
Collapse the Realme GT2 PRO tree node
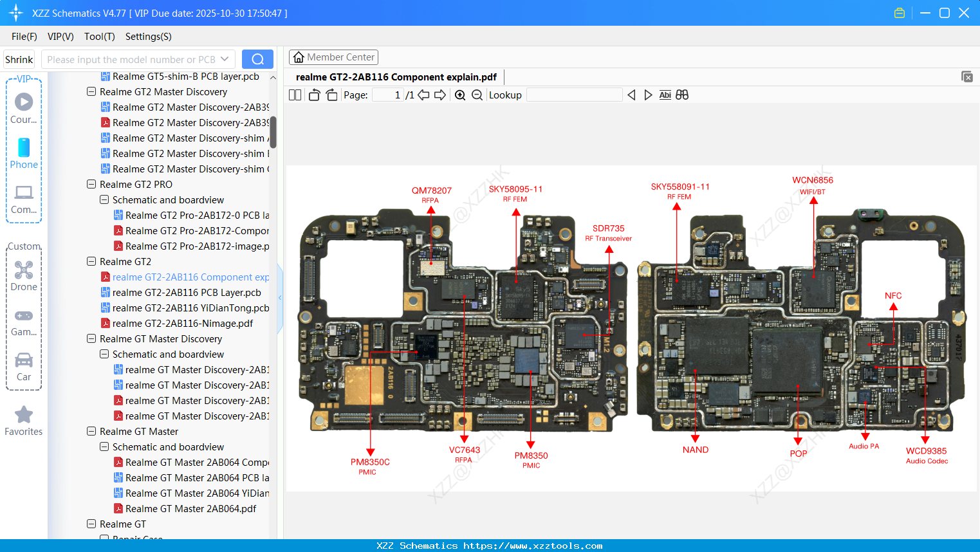tap(91, 184)
